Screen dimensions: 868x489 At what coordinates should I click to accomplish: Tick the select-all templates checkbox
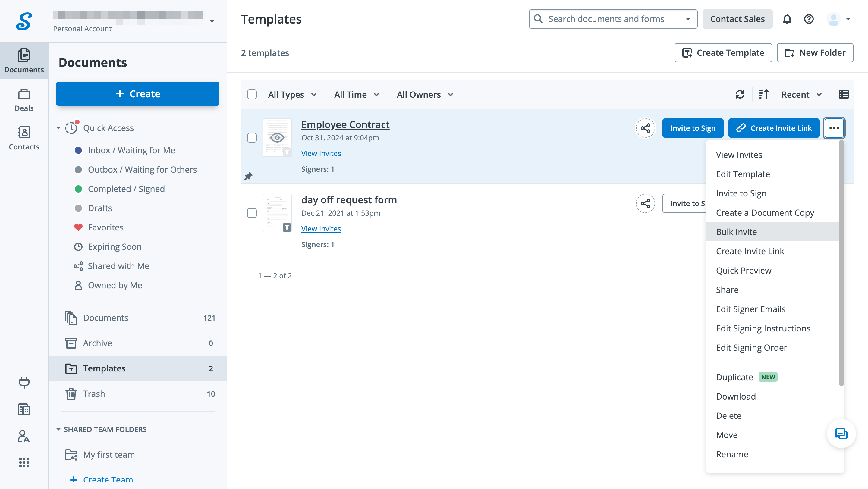pos(252,95)
